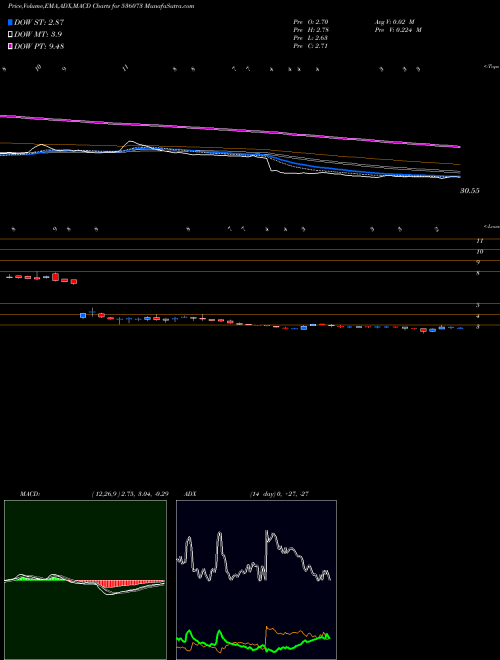Image resolution: width=500 pixels, height=660 pixels.
Task: Click the 'Pre C: 2.71' value
Action: tap(311, 46)
